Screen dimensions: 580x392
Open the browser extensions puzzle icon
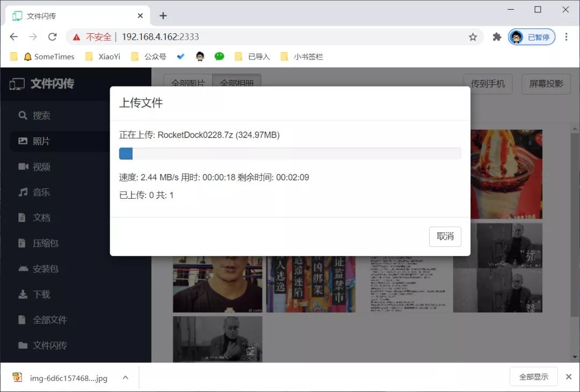tap(497, 37)
